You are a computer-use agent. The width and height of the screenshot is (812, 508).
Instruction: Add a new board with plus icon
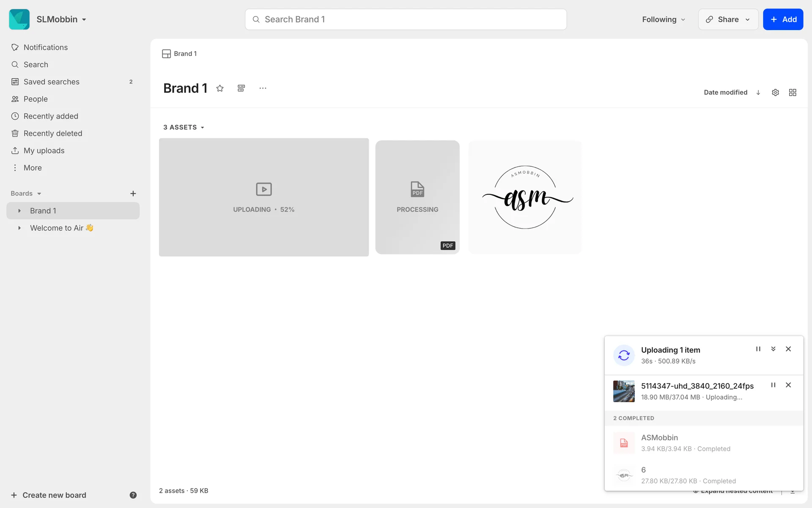pos(133,193)
